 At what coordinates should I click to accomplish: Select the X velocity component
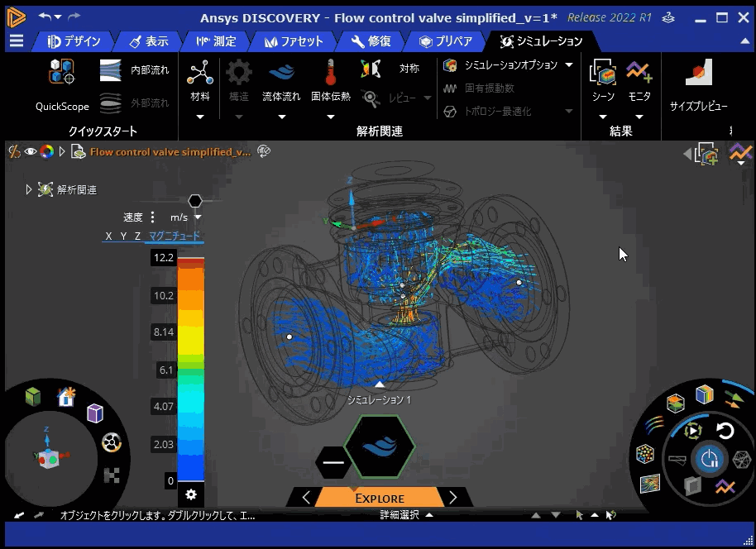click(108, 236)
